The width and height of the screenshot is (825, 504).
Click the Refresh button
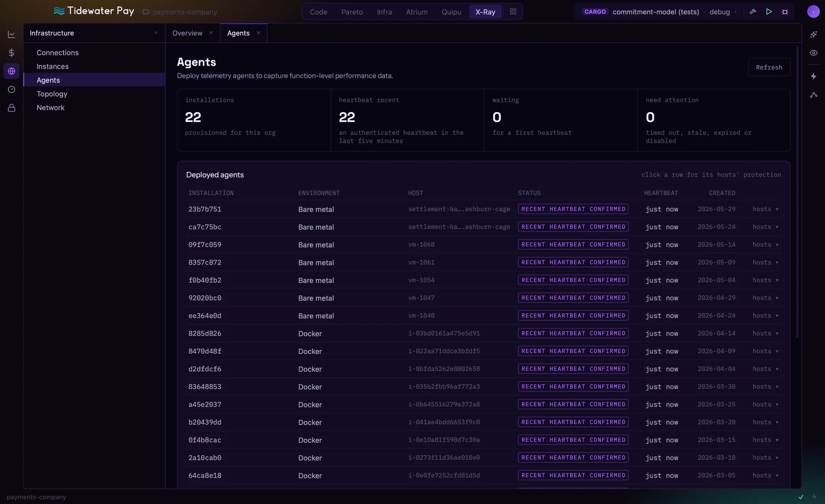pos(769,67)
